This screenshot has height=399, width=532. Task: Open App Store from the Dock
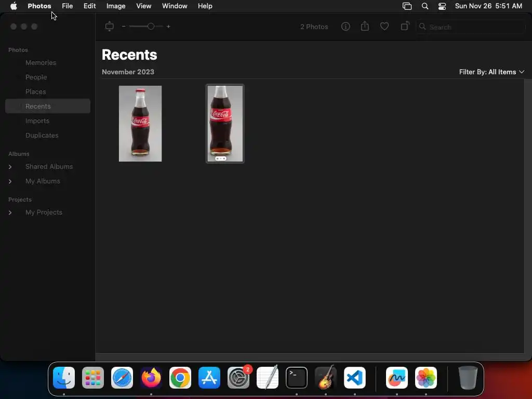209,378
